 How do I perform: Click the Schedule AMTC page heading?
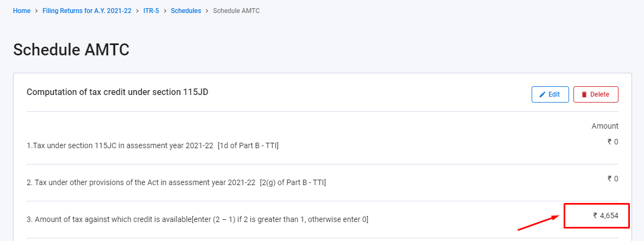pyautogui.click(x=71, y=49)
